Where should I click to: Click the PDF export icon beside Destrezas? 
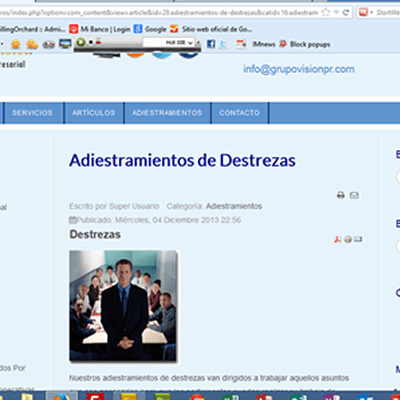pyautogui.click(x=338, y=239)
